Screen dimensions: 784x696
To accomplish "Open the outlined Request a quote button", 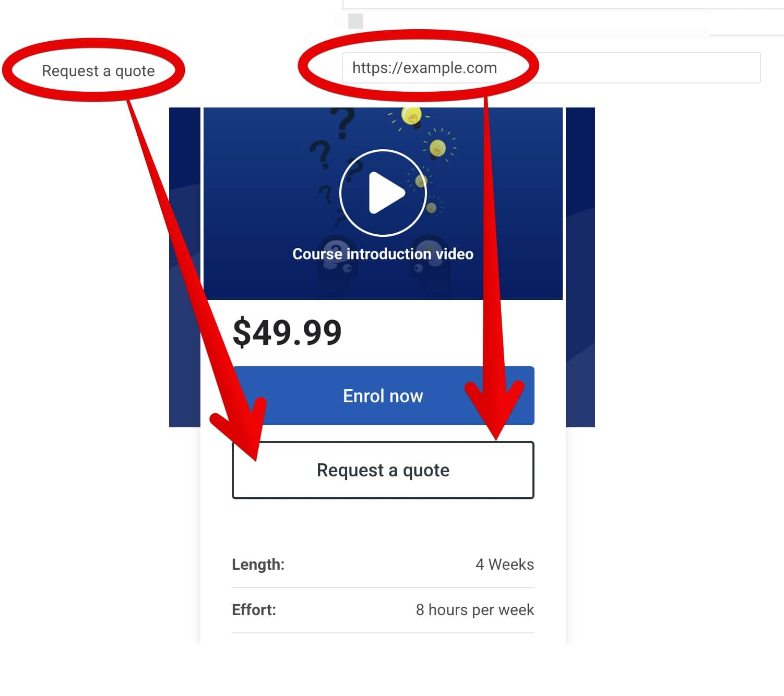I will [x=383, y=470].
